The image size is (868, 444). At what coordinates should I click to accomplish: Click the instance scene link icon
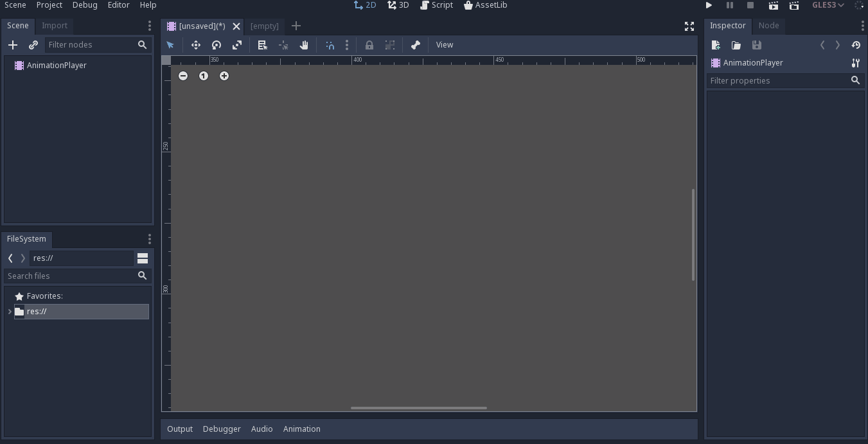pyautogui.click(x=33, y=45)
